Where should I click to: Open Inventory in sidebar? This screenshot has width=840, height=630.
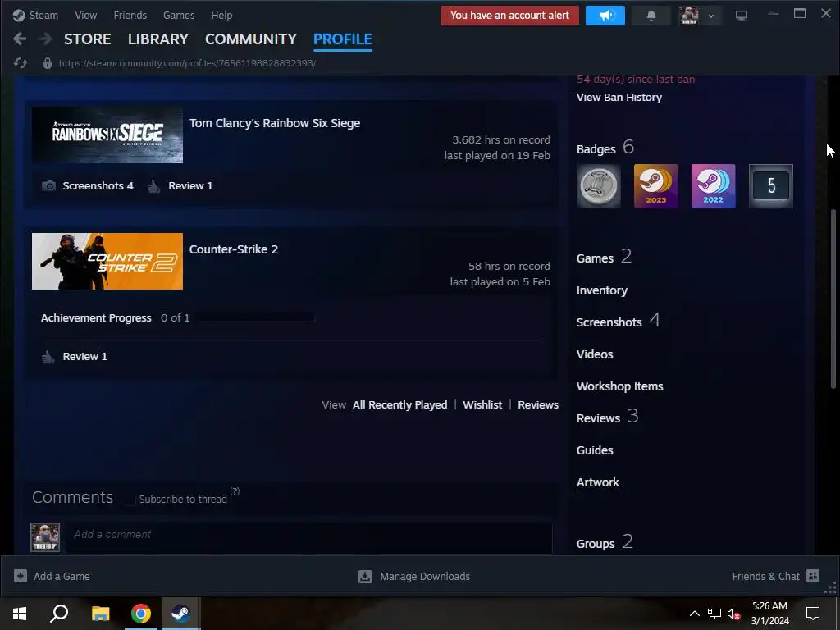click(601, 290)
